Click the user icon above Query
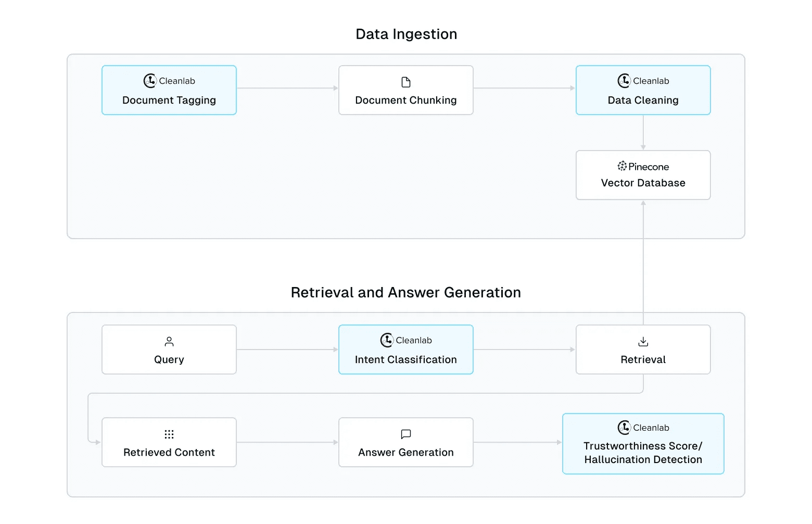 point(169,342)
